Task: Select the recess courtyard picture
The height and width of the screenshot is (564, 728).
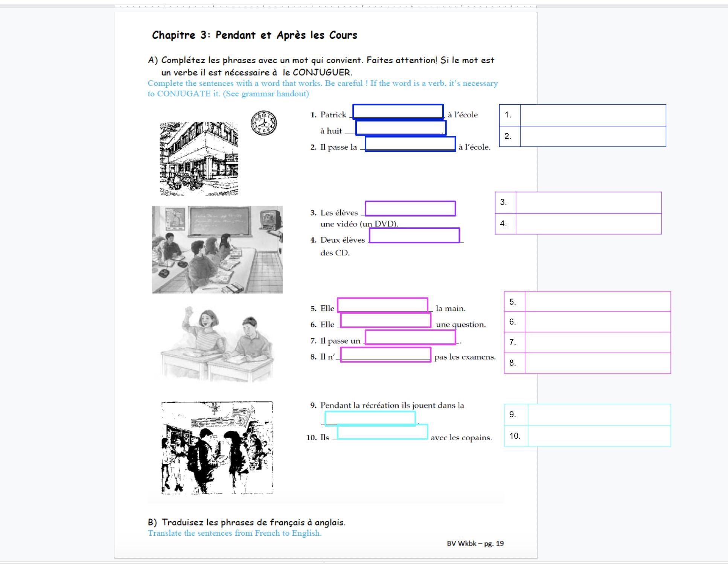Action: tap(217, 447)
